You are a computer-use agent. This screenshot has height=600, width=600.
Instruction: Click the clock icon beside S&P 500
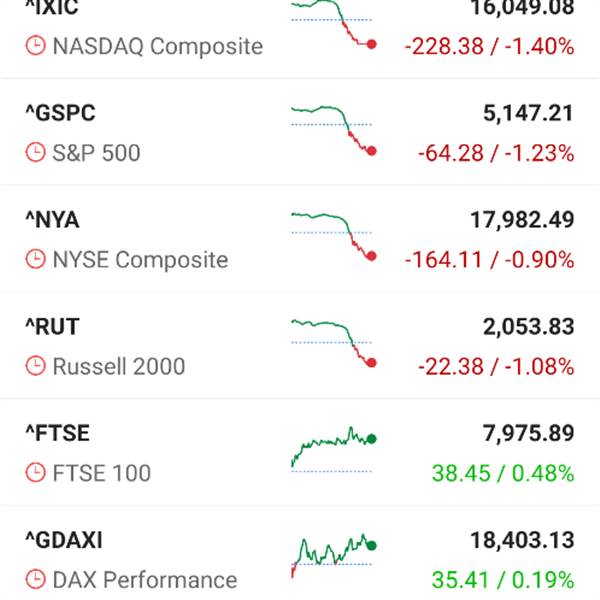36,152
